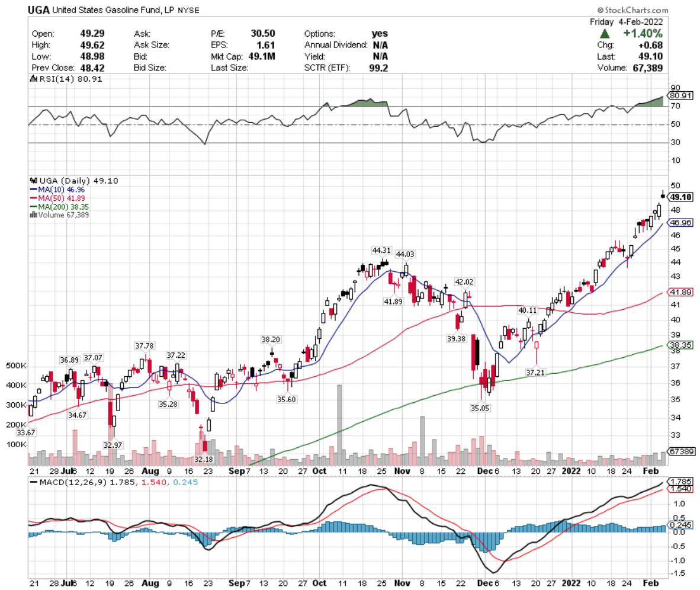The height and width of the screenshot is (590, 700).
Task: Click the EPS value 1.61
Action: (x=266, y=45)
